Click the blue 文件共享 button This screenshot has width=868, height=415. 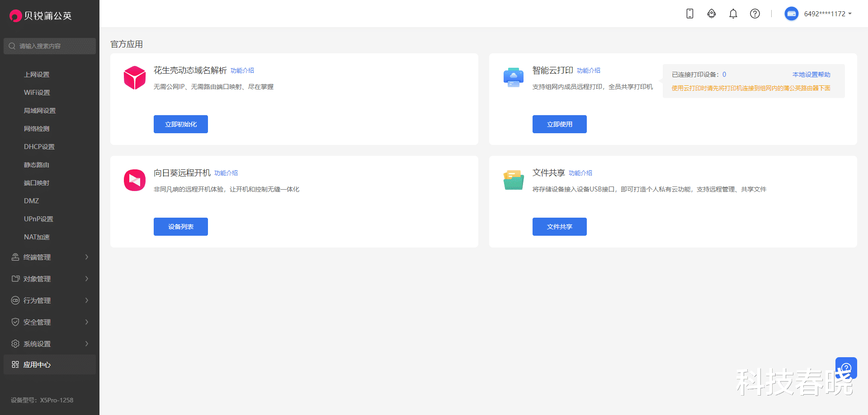(x=560, y=227)
